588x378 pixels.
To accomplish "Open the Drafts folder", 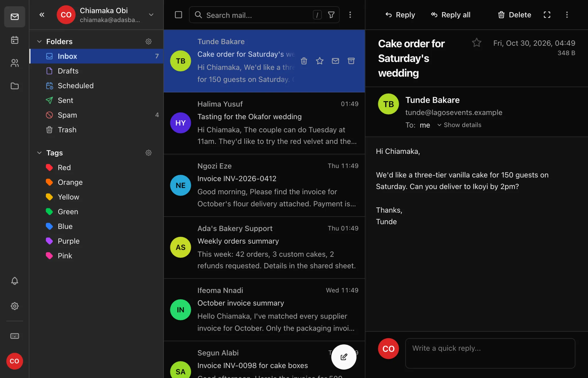I will coord(96,71).
